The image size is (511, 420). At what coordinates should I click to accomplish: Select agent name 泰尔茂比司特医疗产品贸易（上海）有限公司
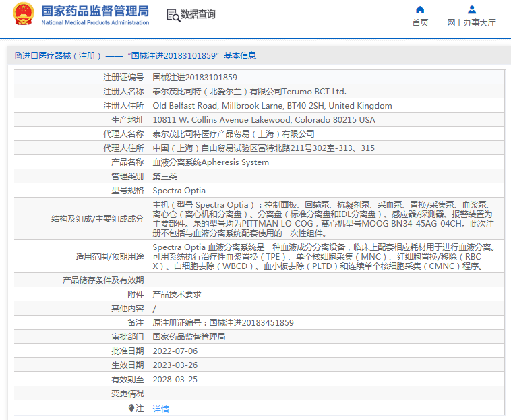[x=234, y=134]
